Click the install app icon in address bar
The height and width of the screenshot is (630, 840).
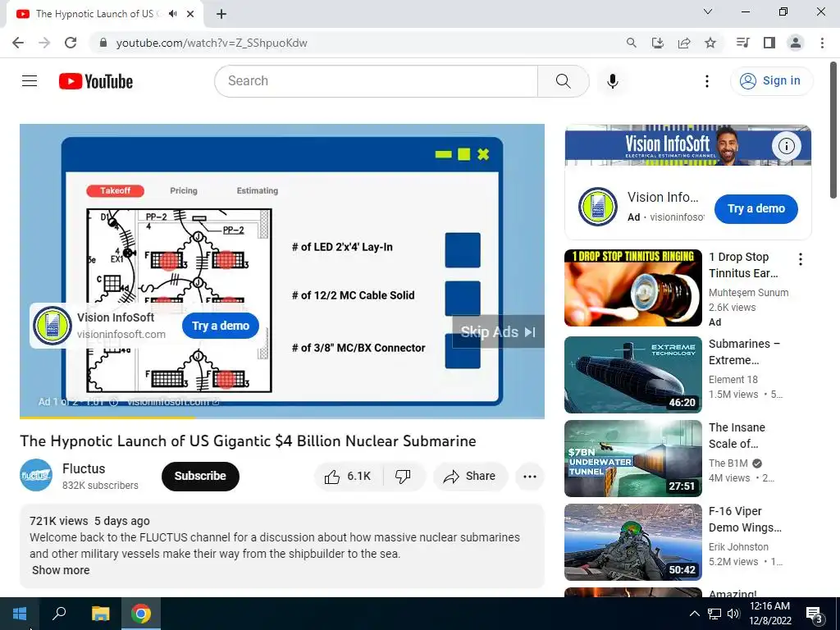657,43
